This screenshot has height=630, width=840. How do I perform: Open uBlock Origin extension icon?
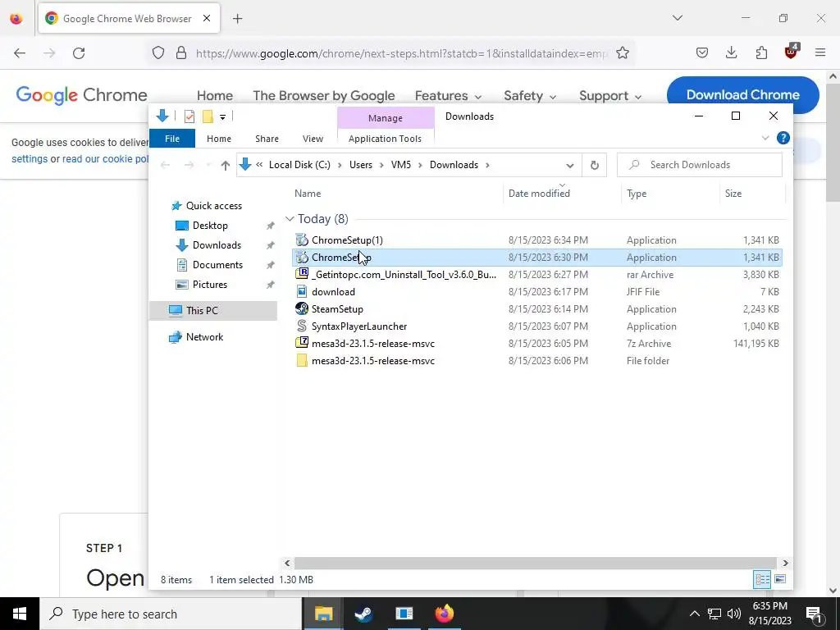792,52
